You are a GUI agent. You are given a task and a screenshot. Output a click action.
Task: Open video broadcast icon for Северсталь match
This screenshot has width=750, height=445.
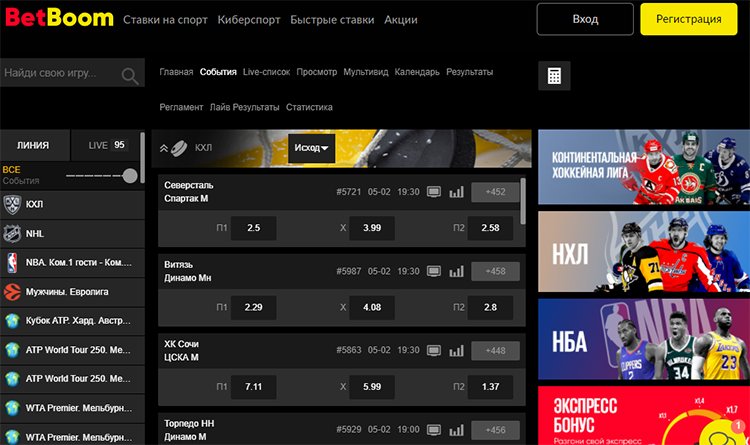[434, 192]
